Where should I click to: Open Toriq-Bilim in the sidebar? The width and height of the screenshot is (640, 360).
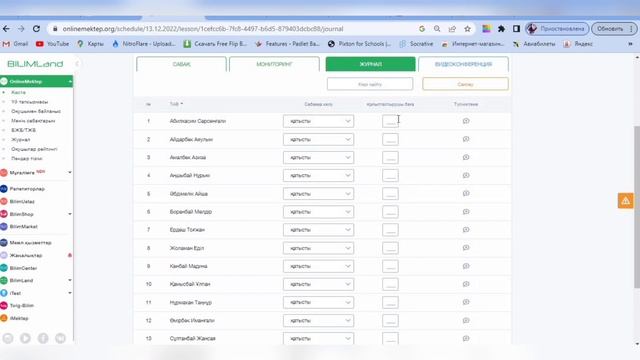point(22,305)
